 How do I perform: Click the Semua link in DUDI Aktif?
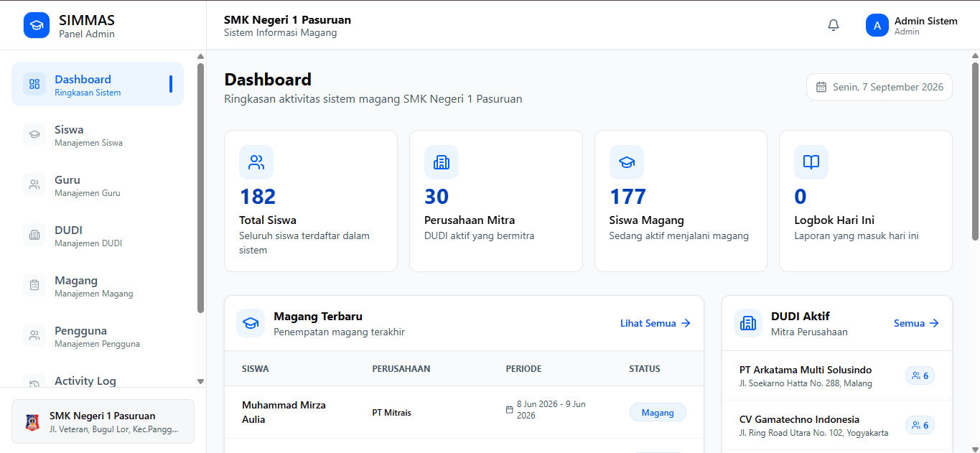916,323
